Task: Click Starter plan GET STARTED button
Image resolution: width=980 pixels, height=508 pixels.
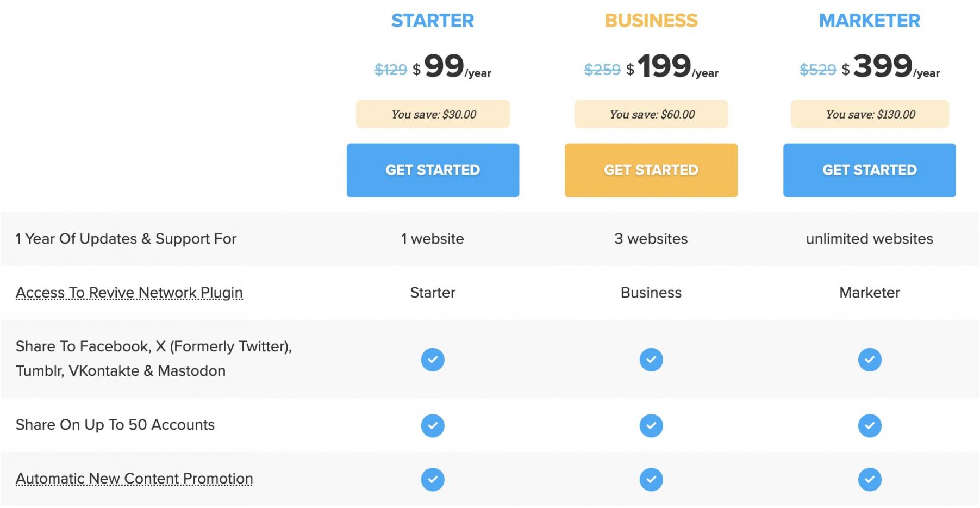Action: (433, 170)
